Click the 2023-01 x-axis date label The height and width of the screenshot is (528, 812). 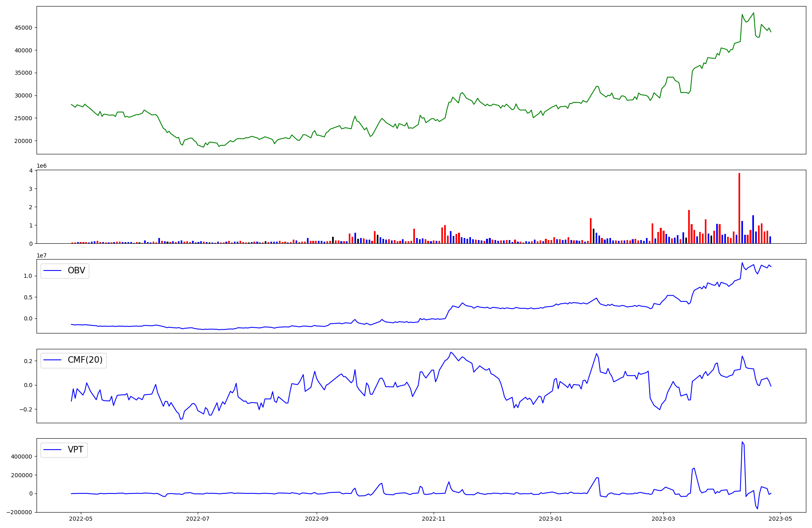tap(551, 519)
